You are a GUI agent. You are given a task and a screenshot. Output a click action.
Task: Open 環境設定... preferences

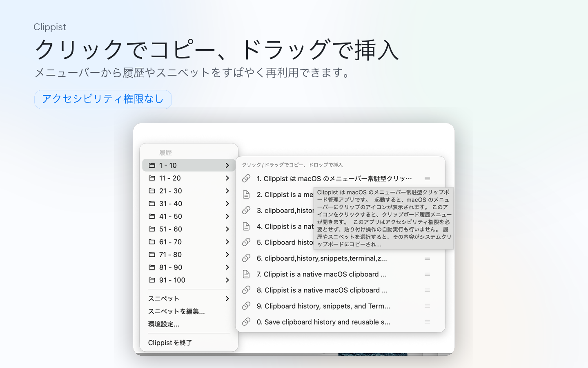click(189, 324)
